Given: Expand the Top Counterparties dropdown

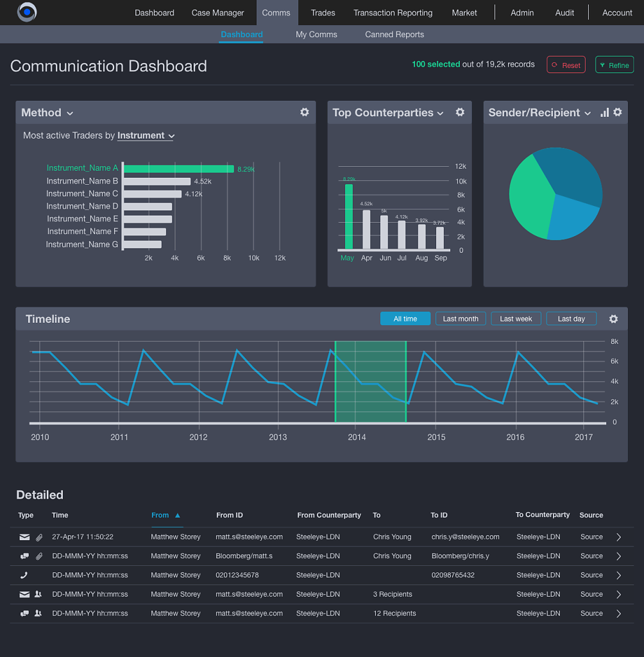Looking at the screenshot, I should tap(441, 114).
